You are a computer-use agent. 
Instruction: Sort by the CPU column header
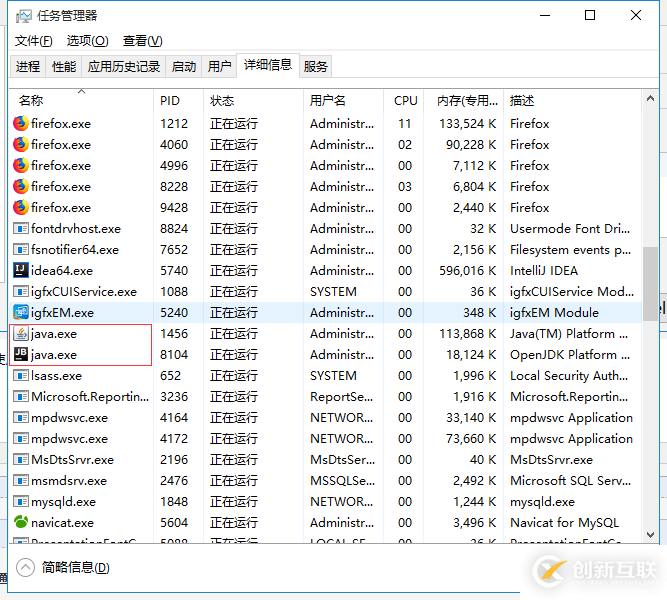(404, 100)
